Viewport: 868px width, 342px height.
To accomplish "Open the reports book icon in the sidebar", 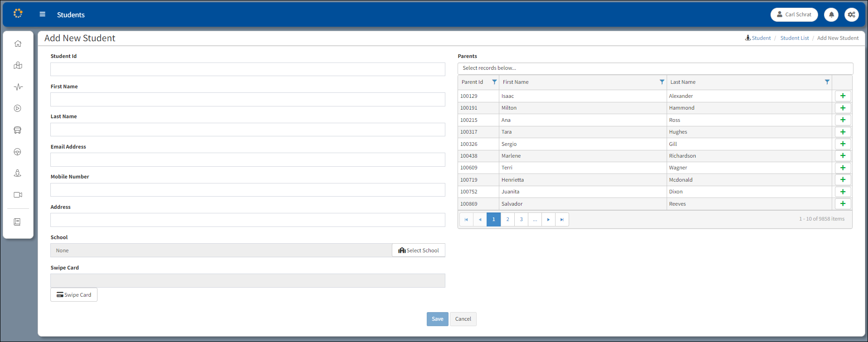I will point(17,222).
